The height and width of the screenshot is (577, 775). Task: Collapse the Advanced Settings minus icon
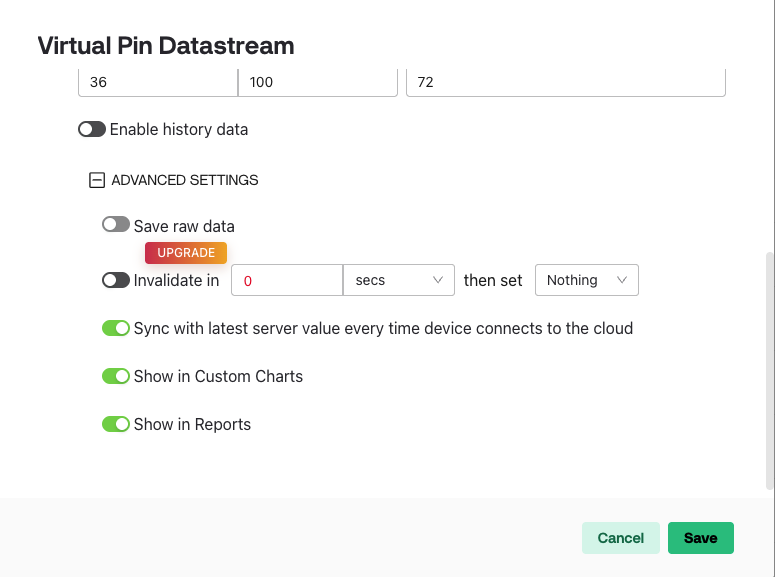point(97,181)
